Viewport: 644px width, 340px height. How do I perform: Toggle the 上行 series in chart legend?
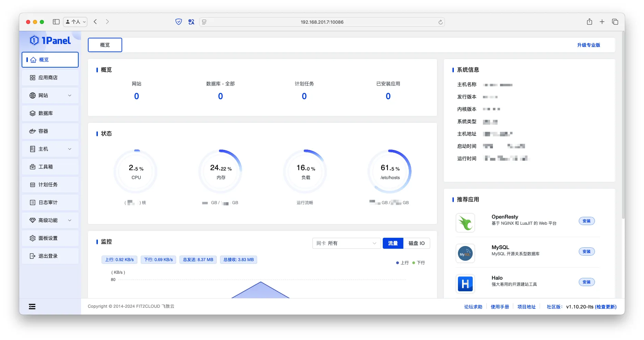click(402, 263)
